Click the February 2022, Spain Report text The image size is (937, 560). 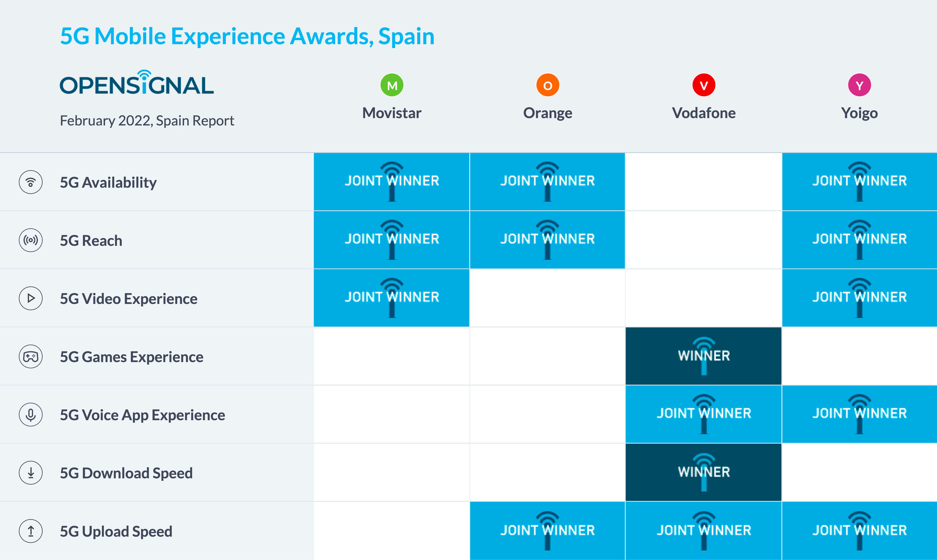(x=147, y=121)
